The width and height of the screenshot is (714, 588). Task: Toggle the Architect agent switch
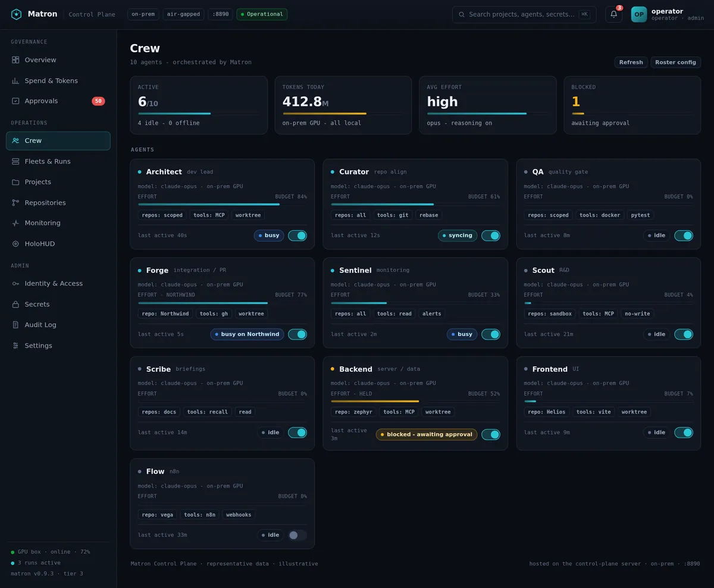pyautogui.click(x=297, y=236)
